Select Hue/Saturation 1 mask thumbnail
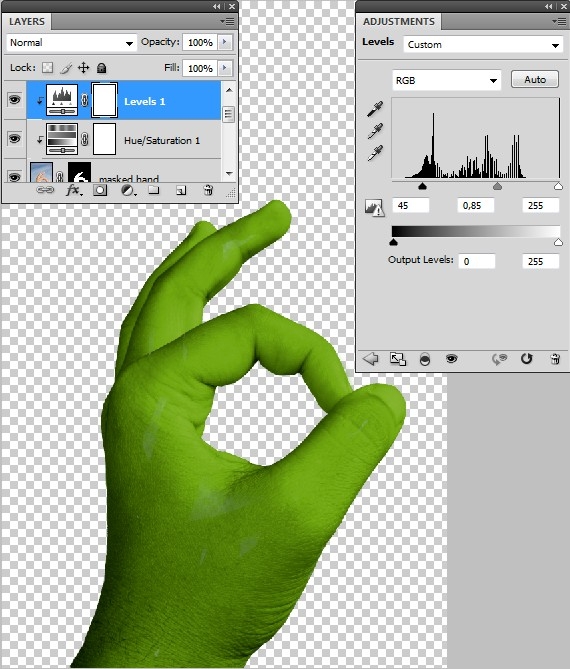570x669 pixels. (105, 139)
